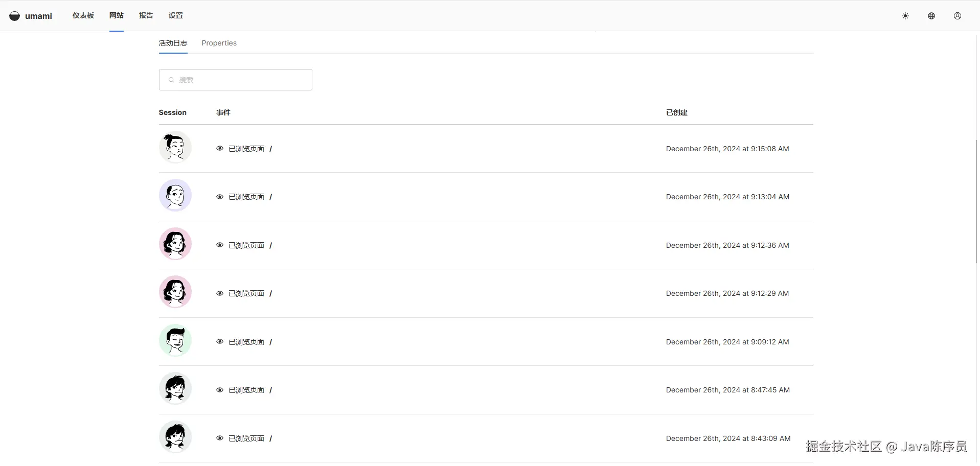This screenshot has width=980, height=466.
Task: Click the 搜索 search input field
Action: [240, 80]
